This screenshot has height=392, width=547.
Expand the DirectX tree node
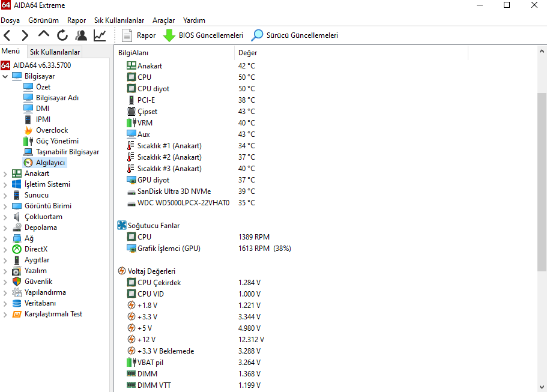click(x=5, y=249)
